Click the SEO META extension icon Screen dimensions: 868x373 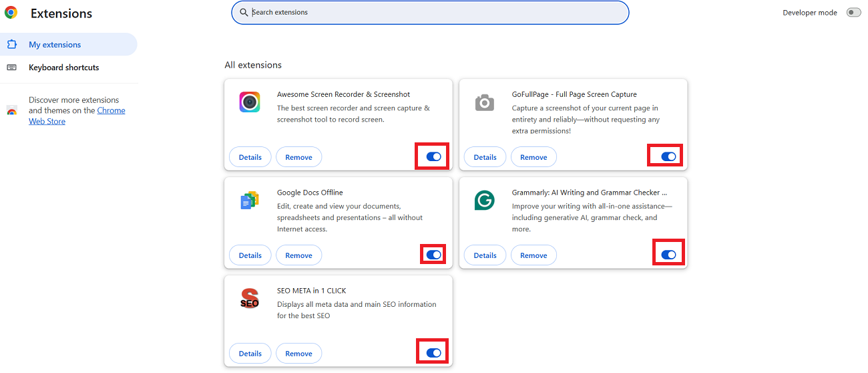(x=249, y=299)
